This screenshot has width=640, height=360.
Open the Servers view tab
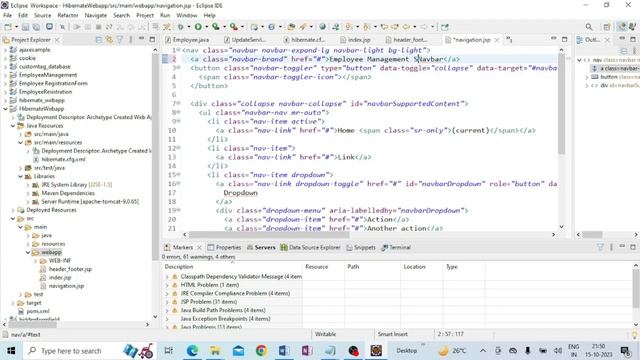pyautogui.click(x=261, y=247)
